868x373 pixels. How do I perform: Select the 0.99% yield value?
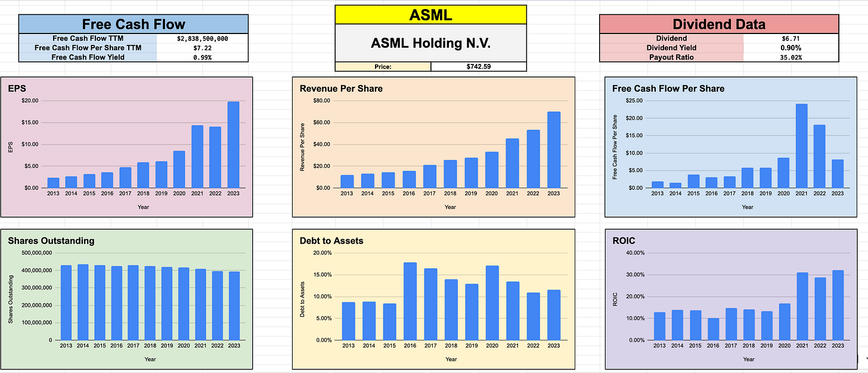pyautogui.click(x=203, y=57)
